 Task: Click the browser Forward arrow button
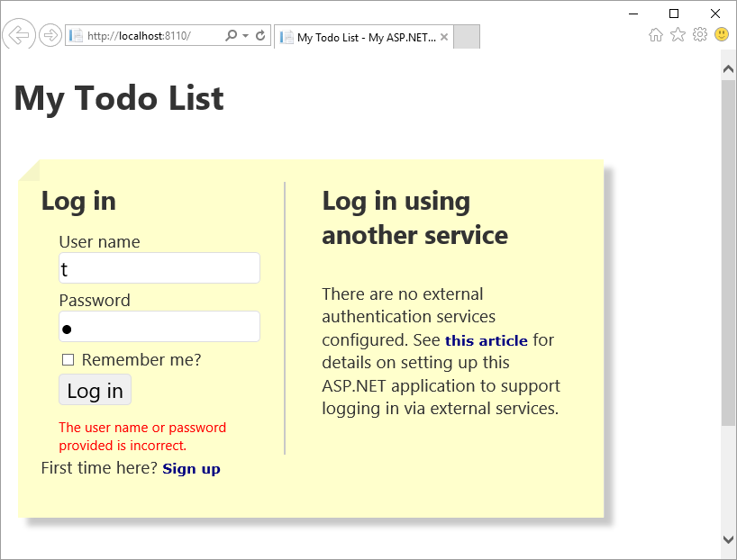click(x=50, y=35)
